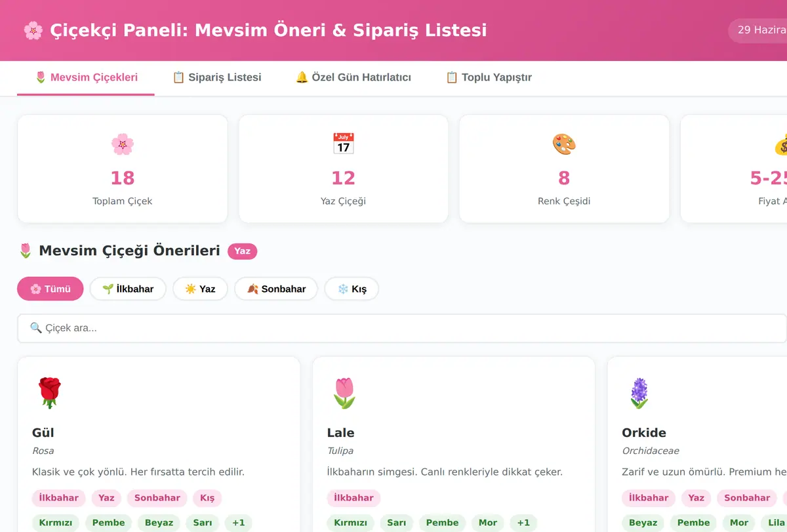The image size is (787, 532).
Task: Open the Özel Gün Hatırlatıcı tab
Action: point(353,77)
